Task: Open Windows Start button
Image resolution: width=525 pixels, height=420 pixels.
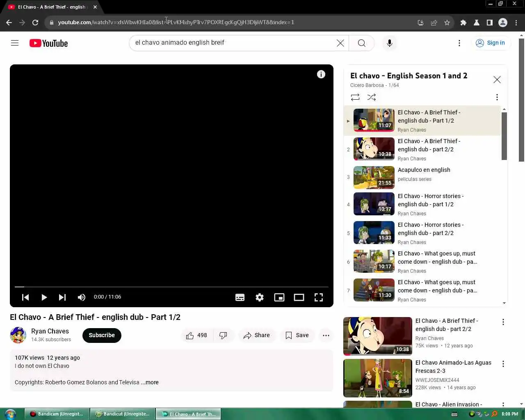Action: [9, 414]
